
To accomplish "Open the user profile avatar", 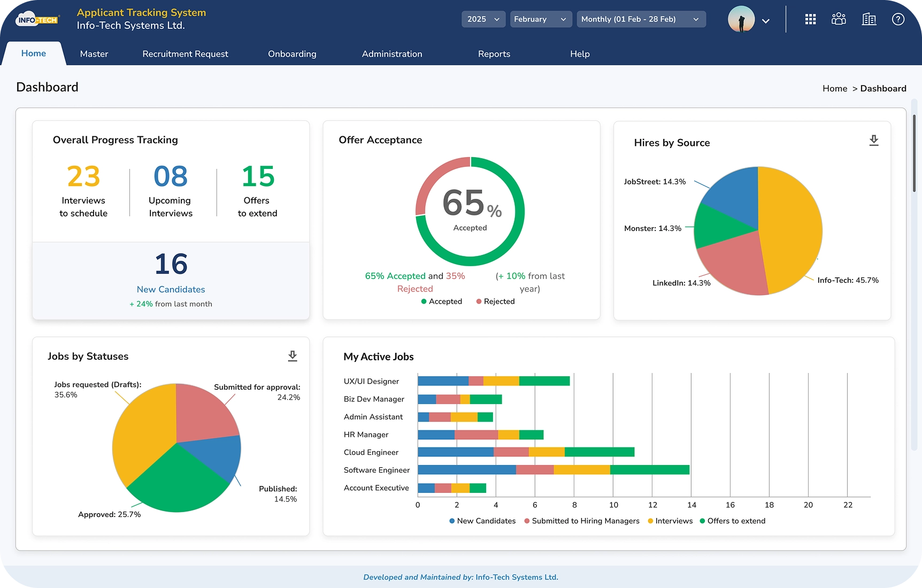I will click(741, 20).
